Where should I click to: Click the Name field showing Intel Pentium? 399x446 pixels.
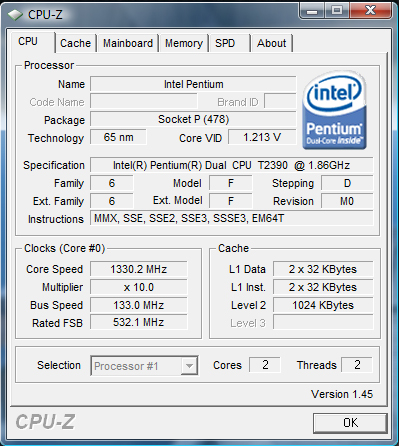click(193, 84)
